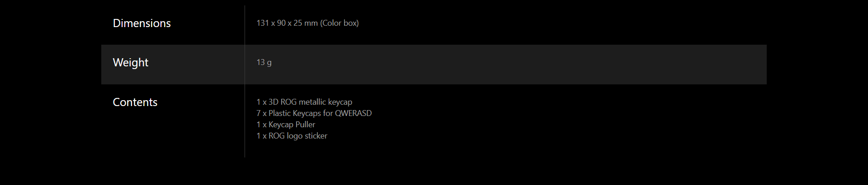The image size is (868, 185).
Task: Click the word "sticker" in last line
Action: pos(317,136)
